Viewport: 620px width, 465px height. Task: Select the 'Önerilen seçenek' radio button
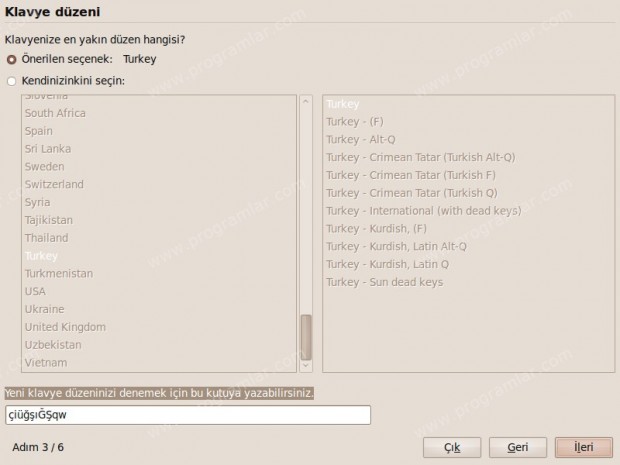(x=12, y=59)
